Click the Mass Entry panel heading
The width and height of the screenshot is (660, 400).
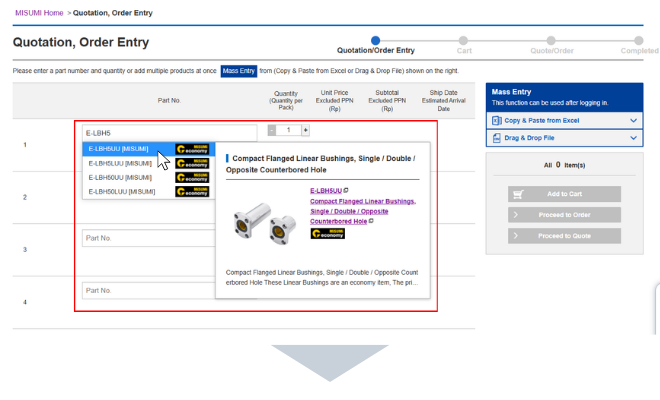(511, 92)
